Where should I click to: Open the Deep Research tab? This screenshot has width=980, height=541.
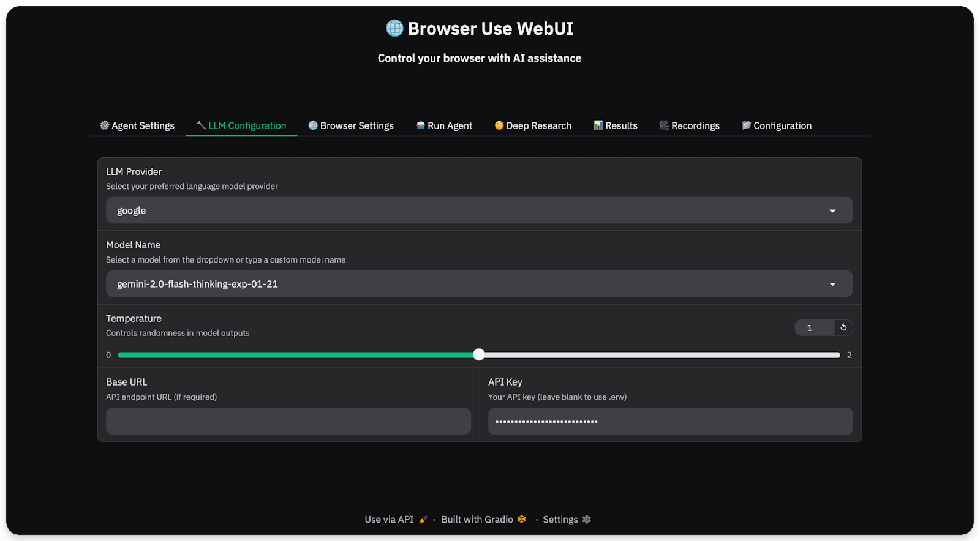pyautogui.click(x=533, y=125)
